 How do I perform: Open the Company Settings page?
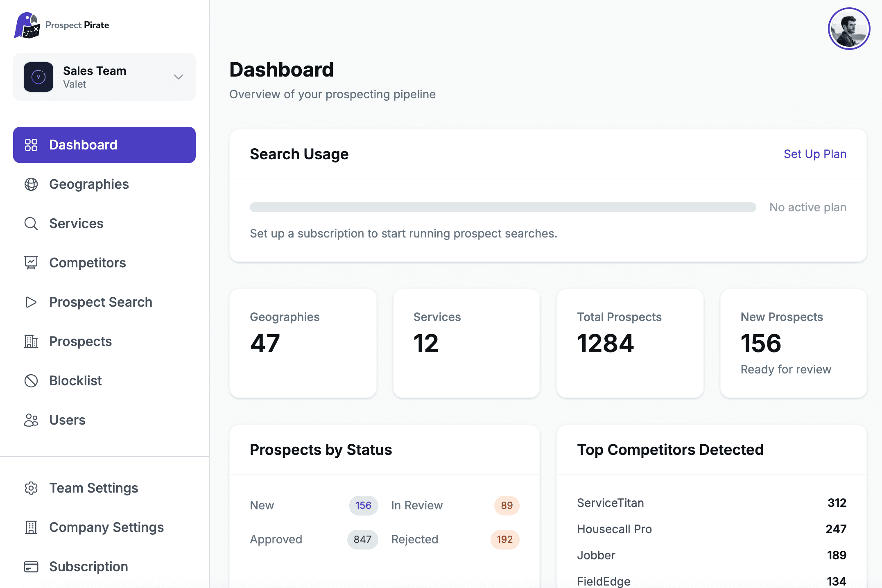[x=106, y=527]
